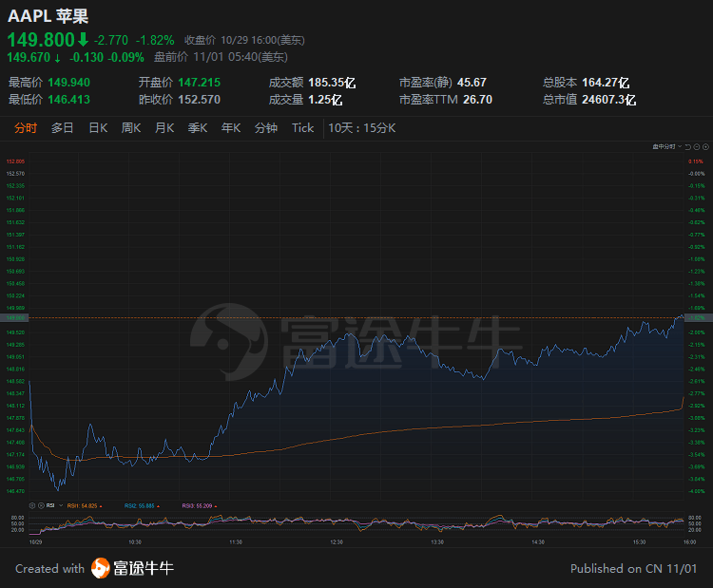Click the 富途牛牛 logo in the footer
Viewport: 713px width, 588px height.
click(132, 568)
